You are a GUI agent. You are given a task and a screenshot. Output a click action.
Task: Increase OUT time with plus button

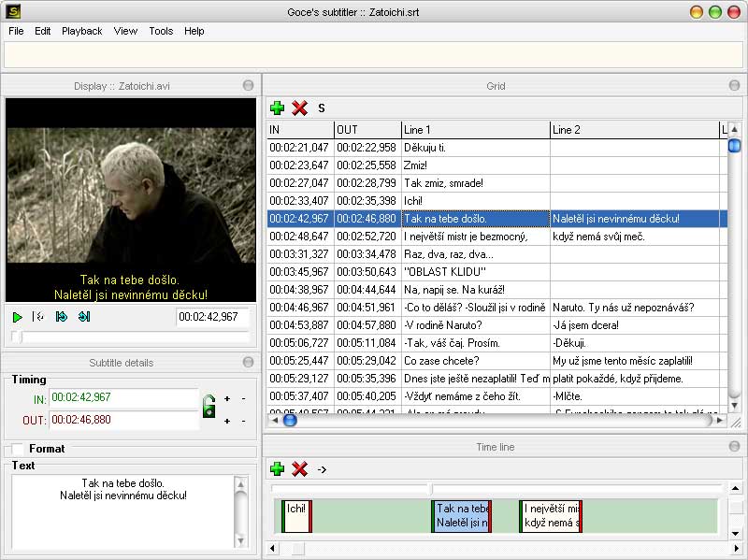(x=227, y=422)
